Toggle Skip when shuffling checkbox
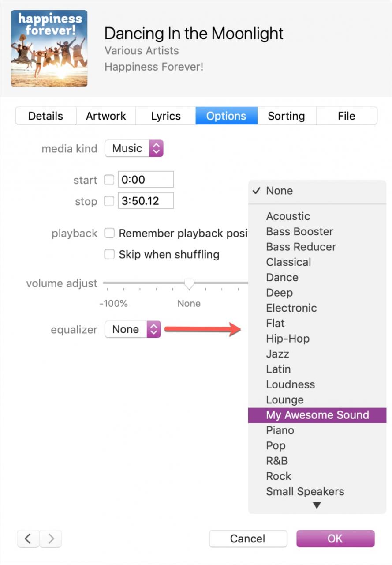Image resolution: width=392 pixels, height=565 pixels. point(109,254)
